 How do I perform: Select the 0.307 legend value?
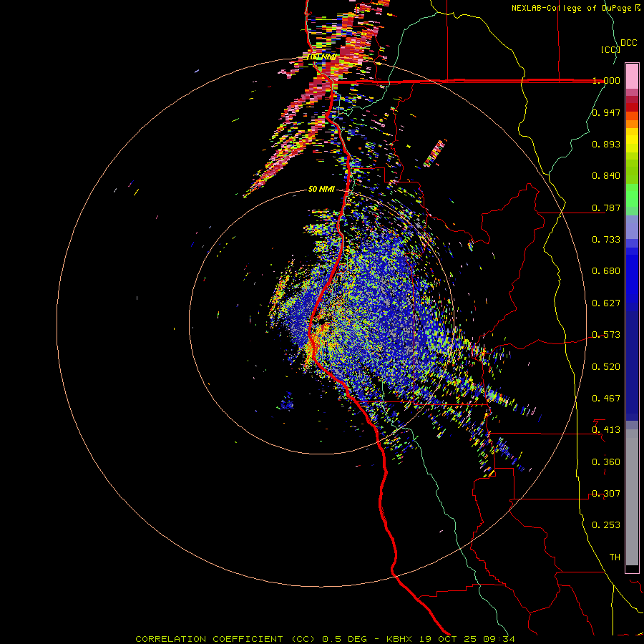tap(606, 494)
